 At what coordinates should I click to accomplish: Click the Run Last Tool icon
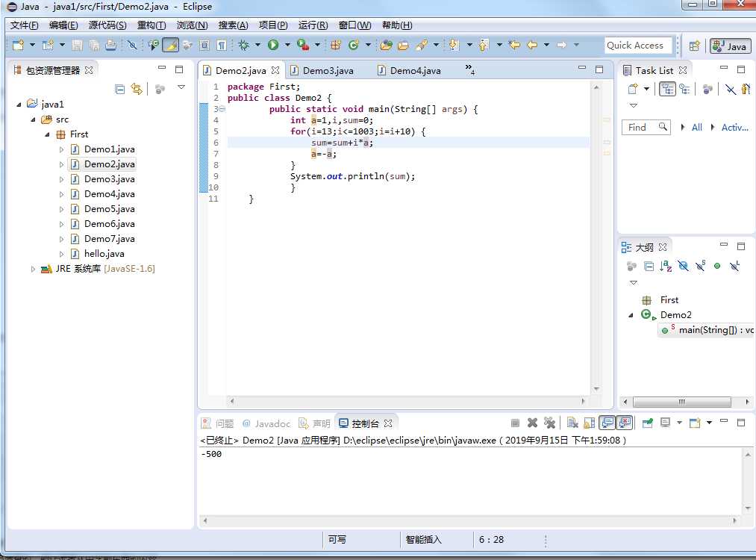pyautogui.click(x=303, y=45)
